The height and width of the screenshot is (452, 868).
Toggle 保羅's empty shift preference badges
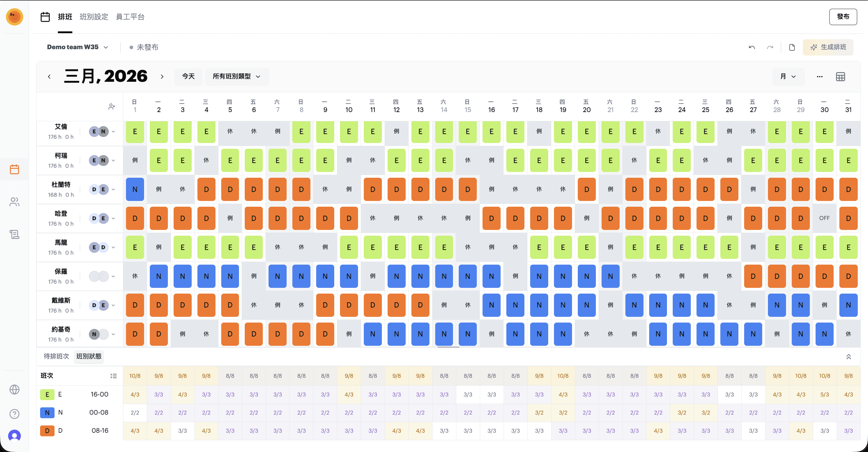pyautogui.click(x=99, y=276)
